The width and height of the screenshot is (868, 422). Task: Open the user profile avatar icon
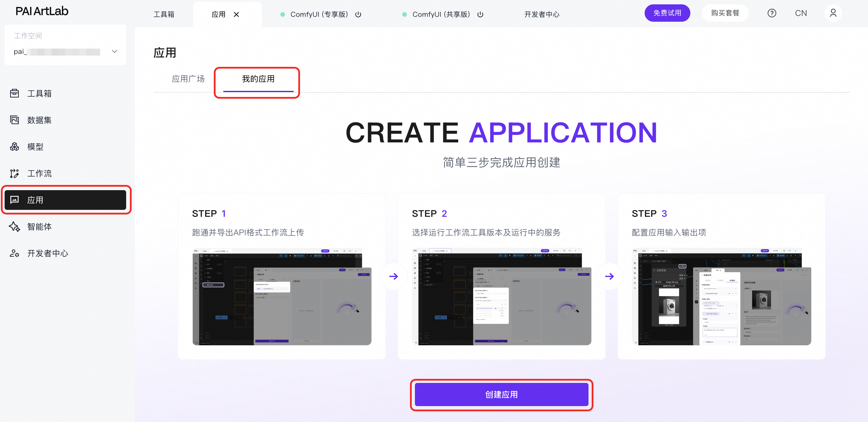click(x=833, y=13)
